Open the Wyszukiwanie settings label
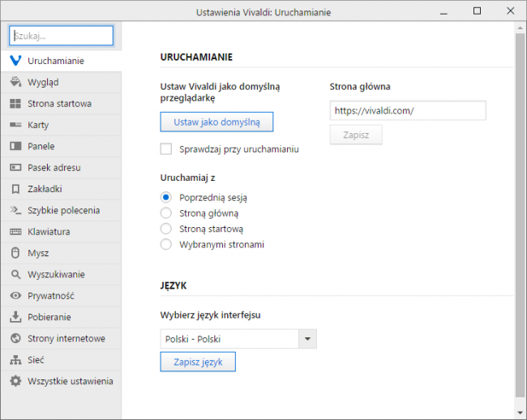This screenshot has height=420, width=527. point(56,274)
